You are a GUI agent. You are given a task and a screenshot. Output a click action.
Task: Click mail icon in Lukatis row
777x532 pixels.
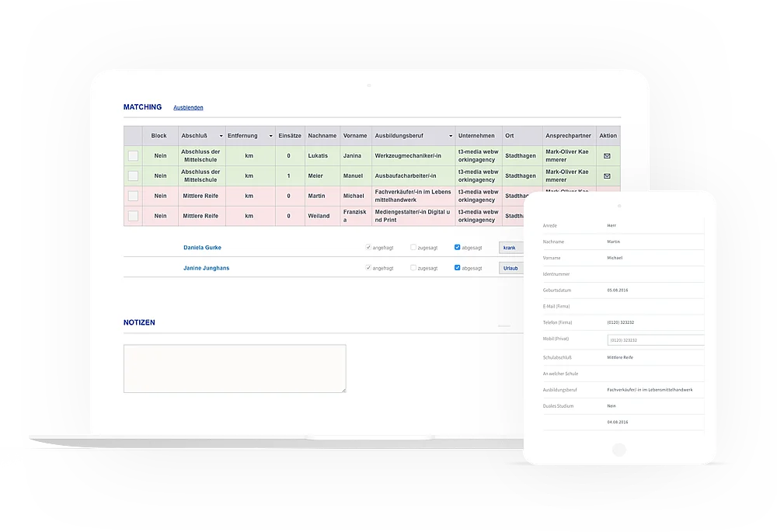pos(607,156)
